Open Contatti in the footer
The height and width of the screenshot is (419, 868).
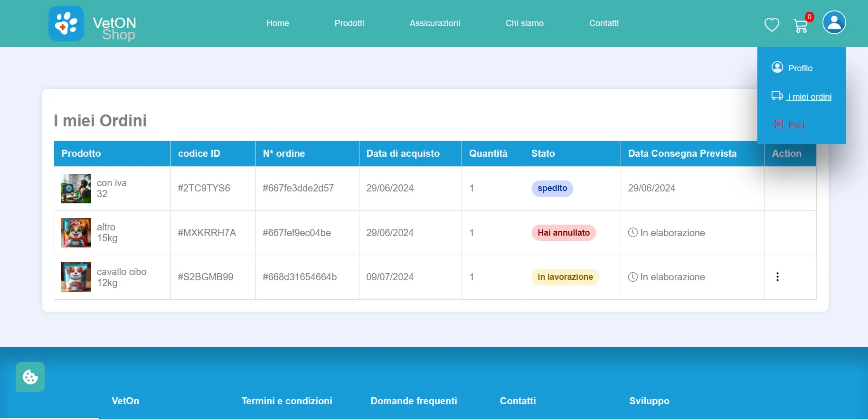(518, 401)
